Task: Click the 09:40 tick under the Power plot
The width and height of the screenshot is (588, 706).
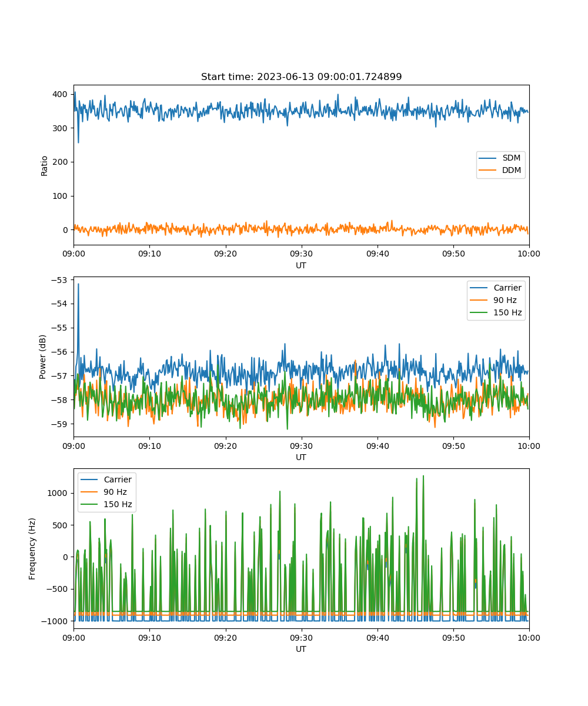Action: point(377,445)
